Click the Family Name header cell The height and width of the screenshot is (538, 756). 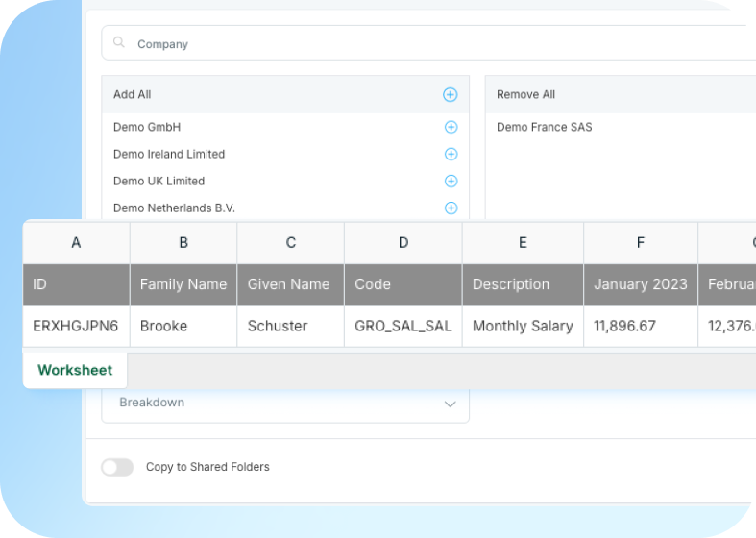pos(183,284)
